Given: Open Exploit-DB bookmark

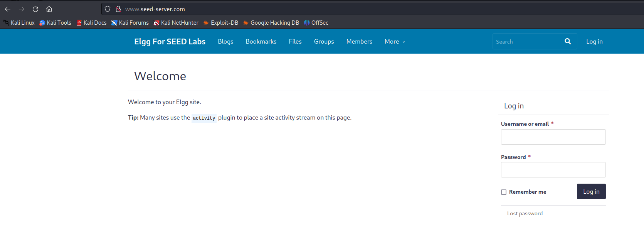Looking at the screenshot, I should click(x=221, y=23).
